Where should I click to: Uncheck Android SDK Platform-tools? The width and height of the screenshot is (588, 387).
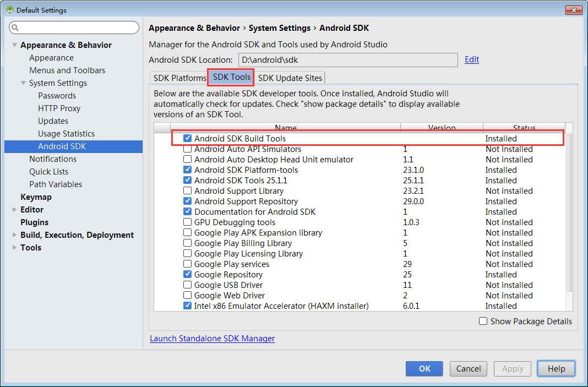point(187,170)
